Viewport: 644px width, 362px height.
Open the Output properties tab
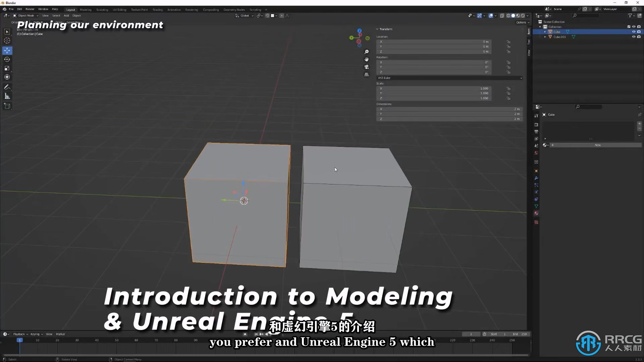coord(536,132)
